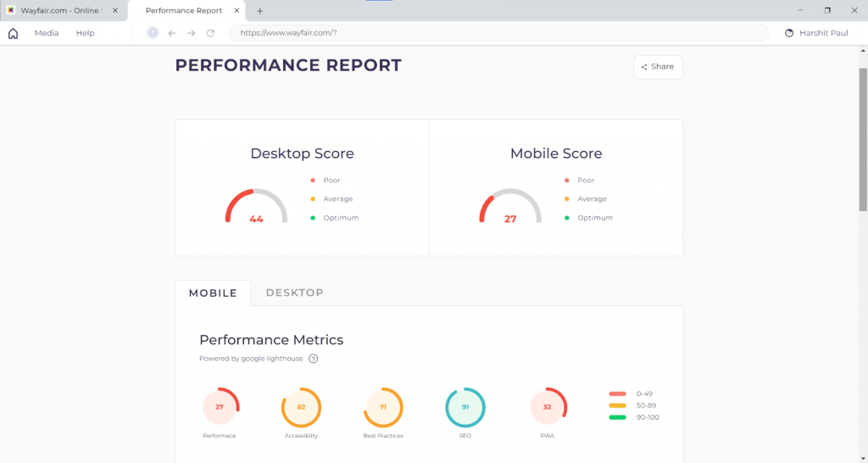Click the URL address bar

tap(498, 33)
